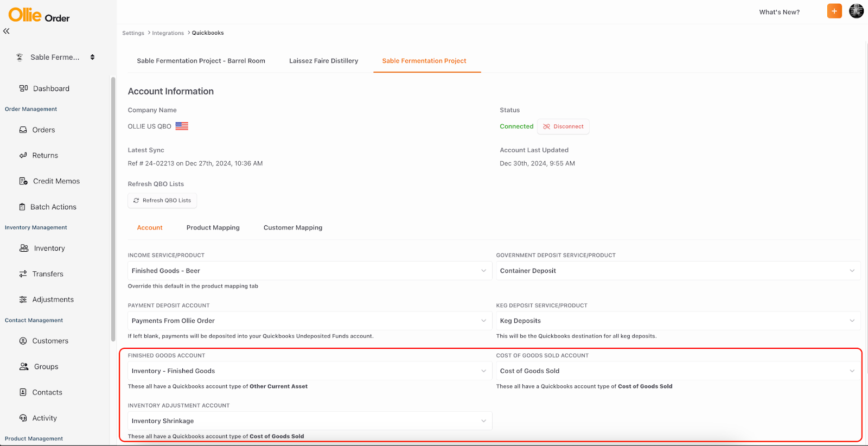Click the sidebar vertical scrollbar

click(113, 209)
